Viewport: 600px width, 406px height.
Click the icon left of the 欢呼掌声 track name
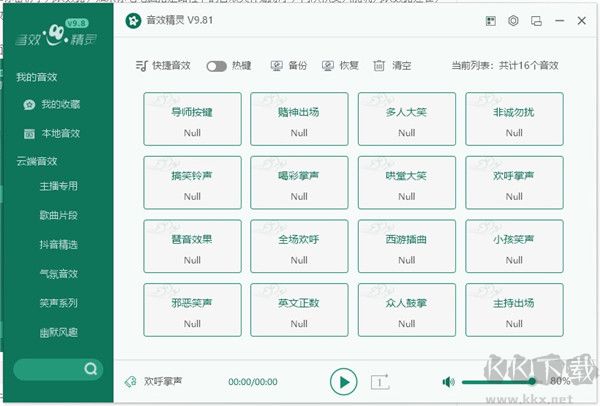click(x=131, y=382)
